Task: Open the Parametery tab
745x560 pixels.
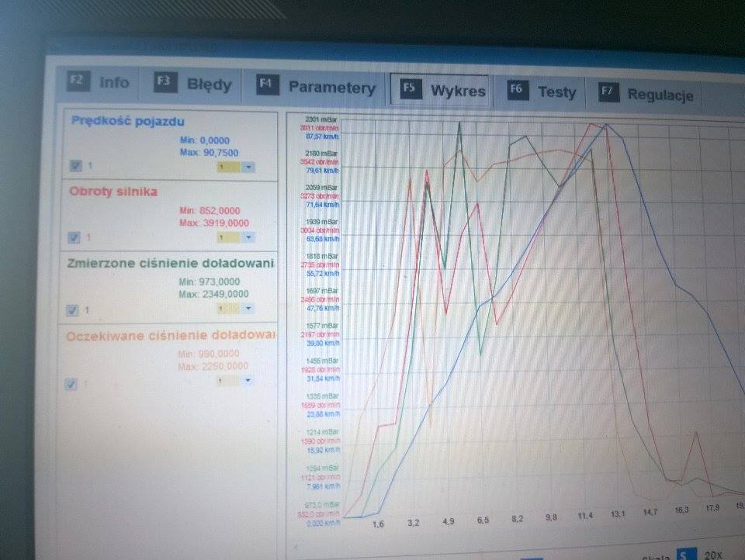Action: (x=316, y=86)
